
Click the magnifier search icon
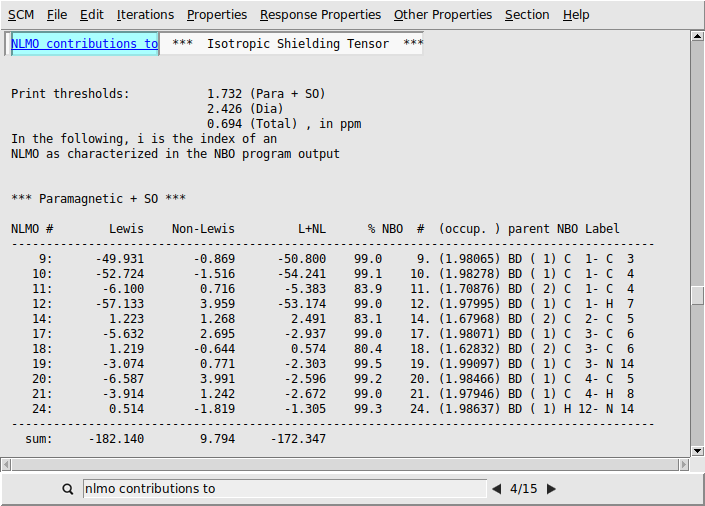[68, 489]
